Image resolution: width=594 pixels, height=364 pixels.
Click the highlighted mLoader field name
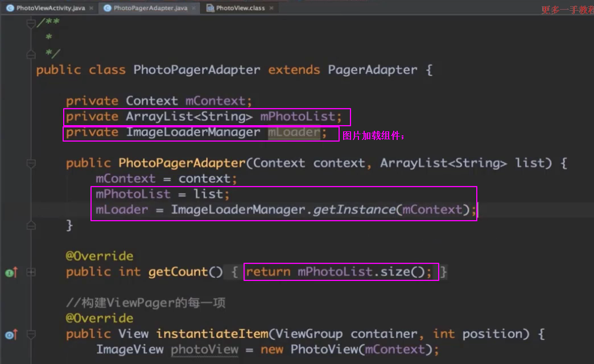[294, 132]
